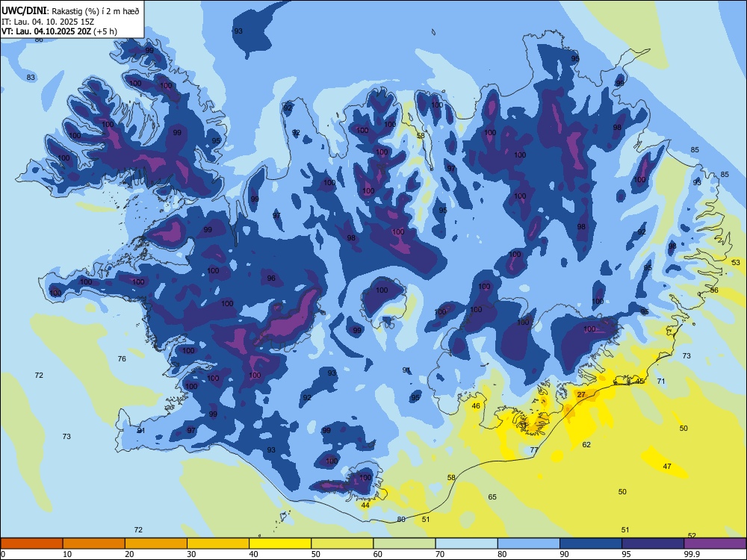The image size is (747, 560).
Task: Click the humidity value 76 on the map
Action: click(x=122, y=358)
